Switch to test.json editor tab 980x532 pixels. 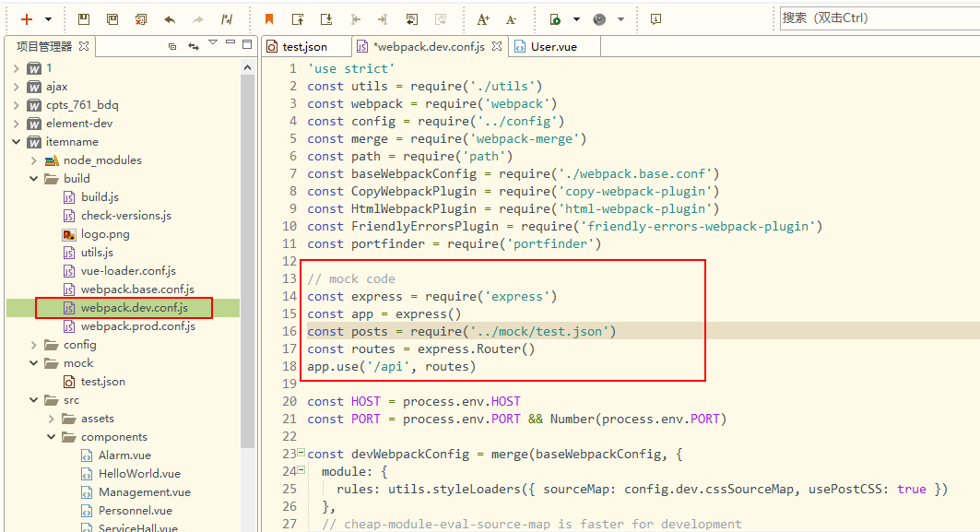[x=304, y=47]
